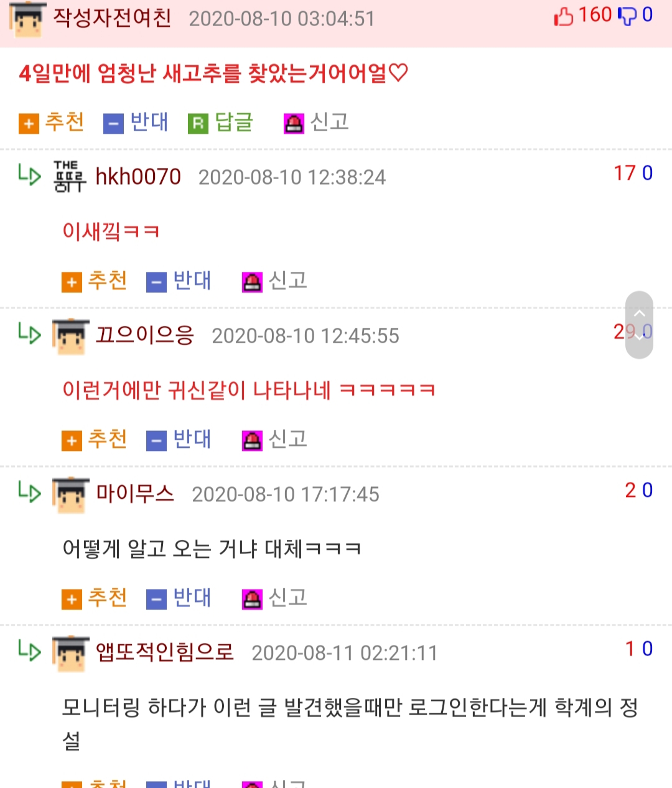Open hkh0070 user profile name
This screenshot has height=788, width=672.
coord(138,177)
